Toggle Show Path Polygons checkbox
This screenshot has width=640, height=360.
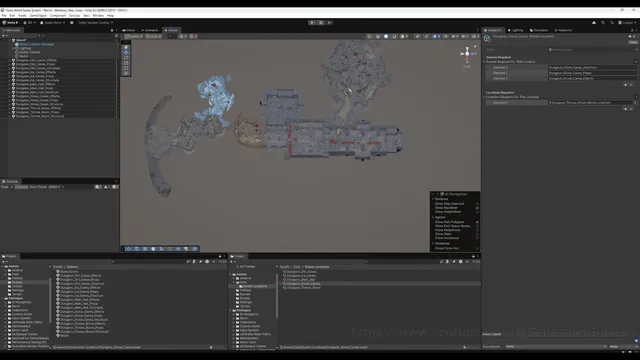[477, 222]
